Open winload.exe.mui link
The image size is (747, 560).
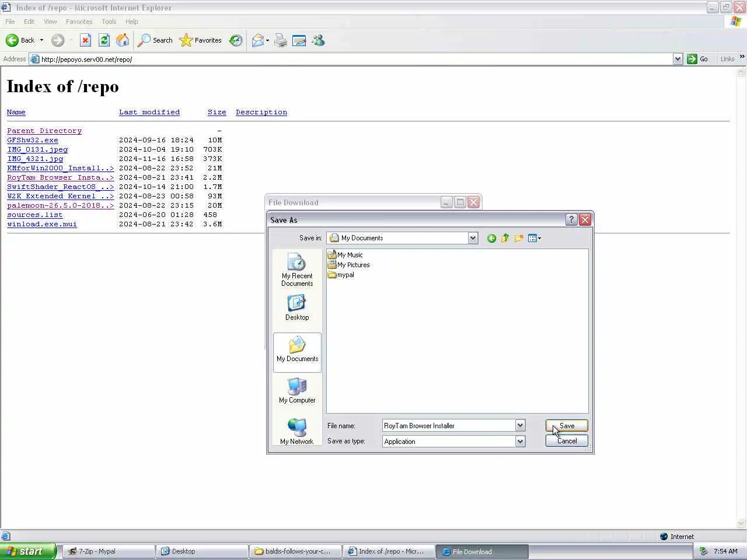click(42, 224)
